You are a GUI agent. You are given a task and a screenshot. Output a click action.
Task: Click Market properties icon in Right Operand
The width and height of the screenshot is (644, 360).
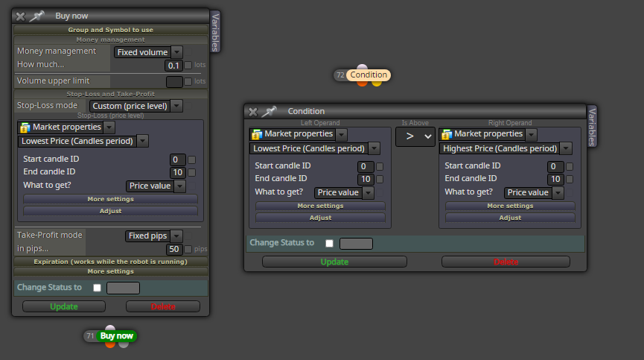(x=447, y=134)
